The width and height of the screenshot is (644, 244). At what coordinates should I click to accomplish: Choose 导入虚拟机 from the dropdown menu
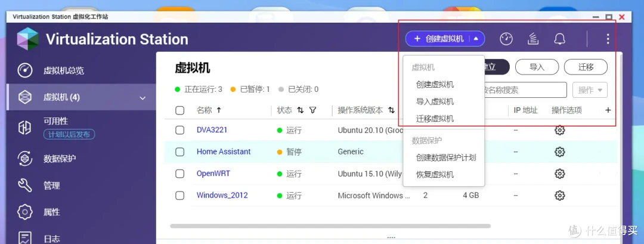(435, 102)
